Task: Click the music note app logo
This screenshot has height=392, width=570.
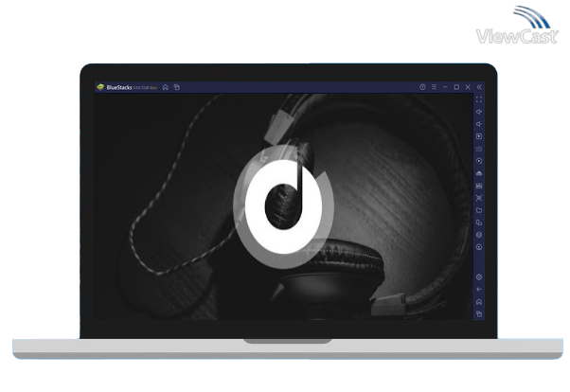Action: (x=283, y=207)
